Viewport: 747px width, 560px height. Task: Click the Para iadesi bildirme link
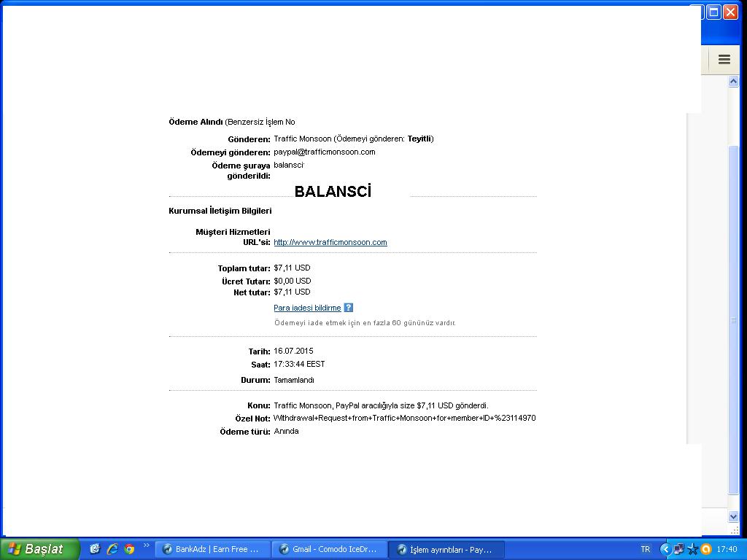click(x=307, y=308)
